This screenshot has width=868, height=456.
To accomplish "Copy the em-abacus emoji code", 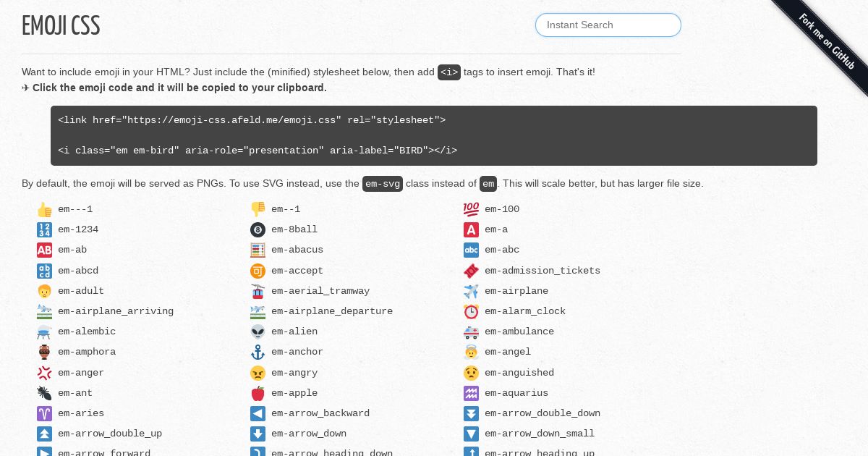I will pos(297,250).
